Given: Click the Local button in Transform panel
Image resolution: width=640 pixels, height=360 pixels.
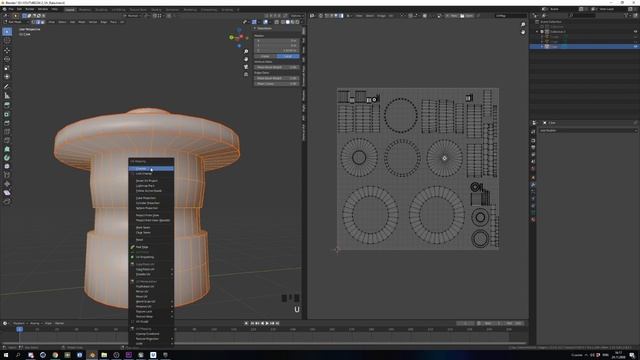Looking at the screenshot, I should click(x=288, y=56).
